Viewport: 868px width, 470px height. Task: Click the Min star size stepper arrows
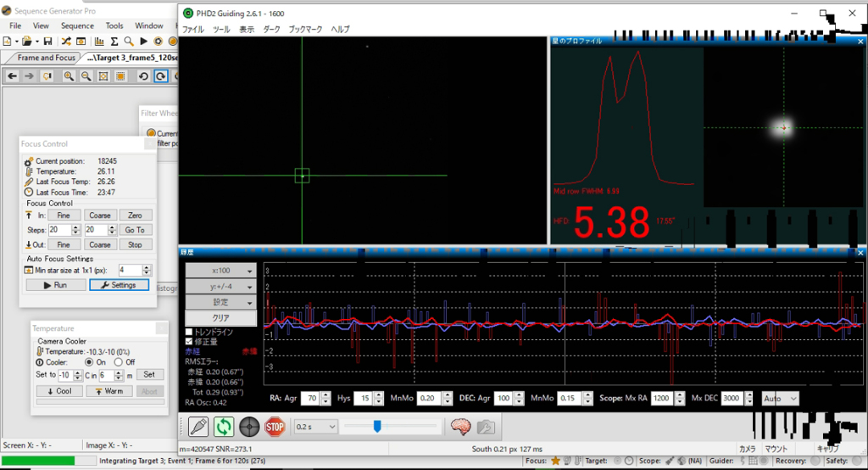(146, 270)
